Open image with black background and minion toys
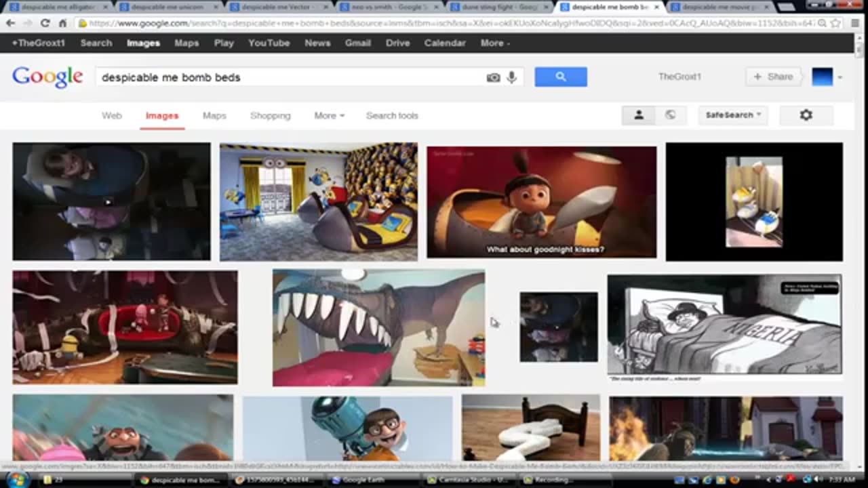 pyautogui.click(x=754, y=201)
